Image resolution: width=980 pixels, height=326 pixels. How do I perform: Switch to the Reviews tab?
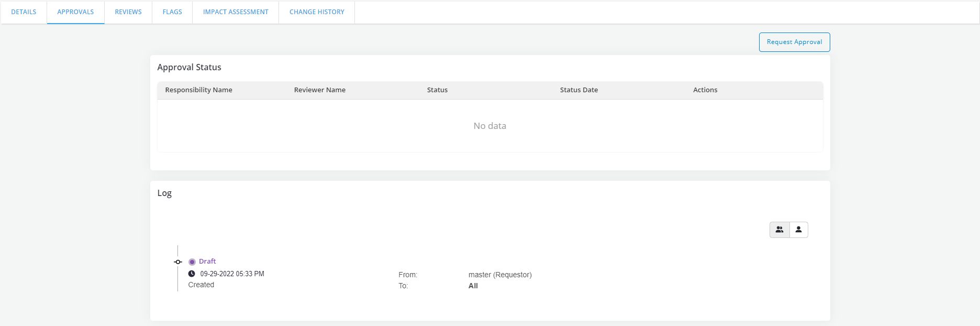(x=128, y=12)
